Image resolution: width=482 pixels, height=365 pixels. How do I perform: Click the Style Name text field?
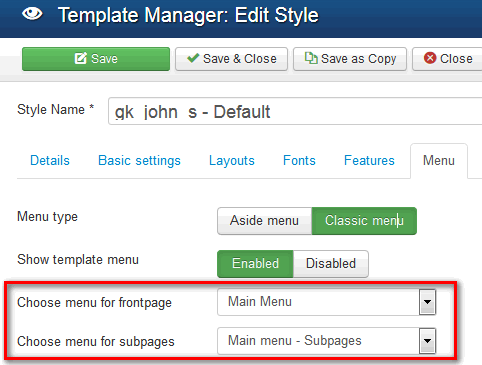295,111
